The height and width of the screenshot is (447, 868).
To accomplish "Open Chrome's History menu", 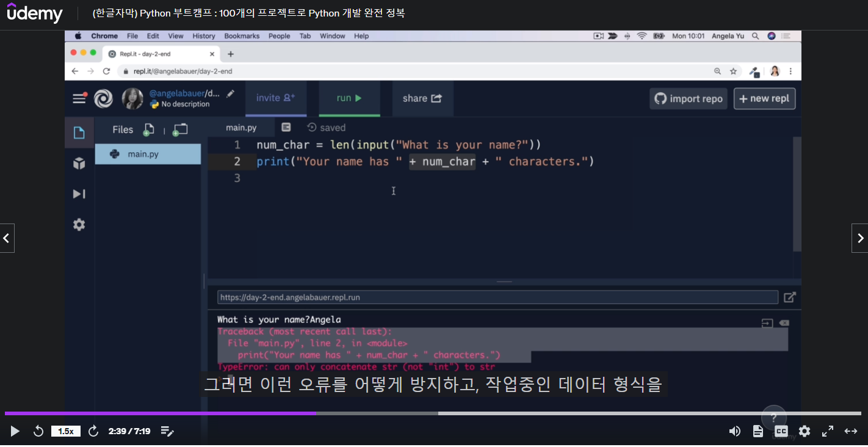I will pos(204,36).
